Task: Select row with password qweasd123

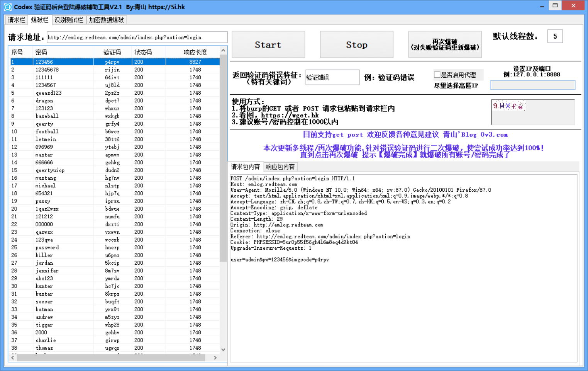Action: (x=115, y=93)
